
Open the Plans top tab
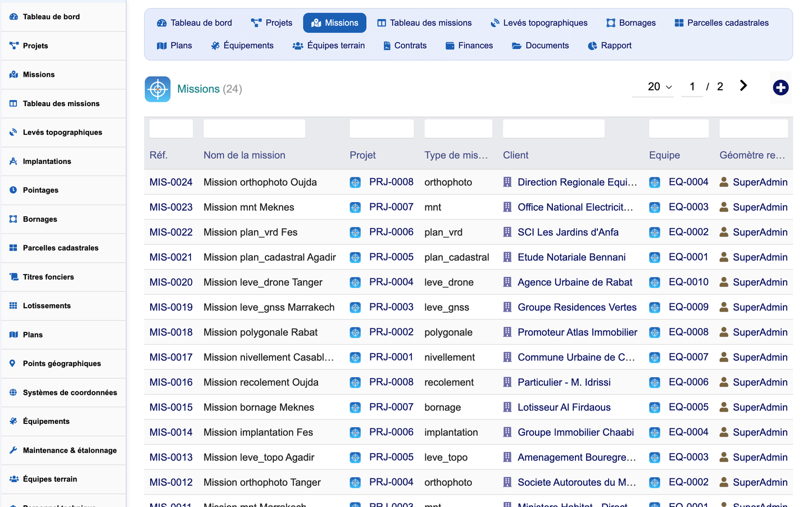pyautogui.click(x=175, y=45)
